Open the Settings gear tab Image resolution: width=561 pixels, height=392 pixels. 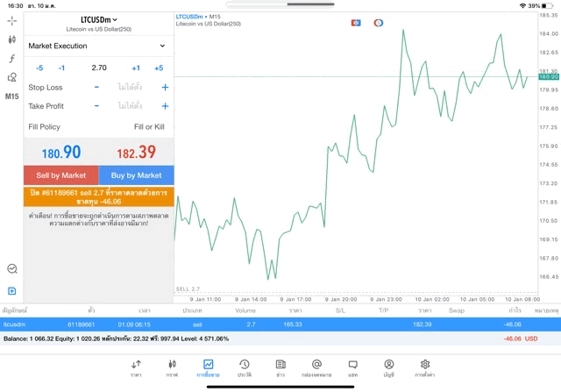tap(424, 368)
